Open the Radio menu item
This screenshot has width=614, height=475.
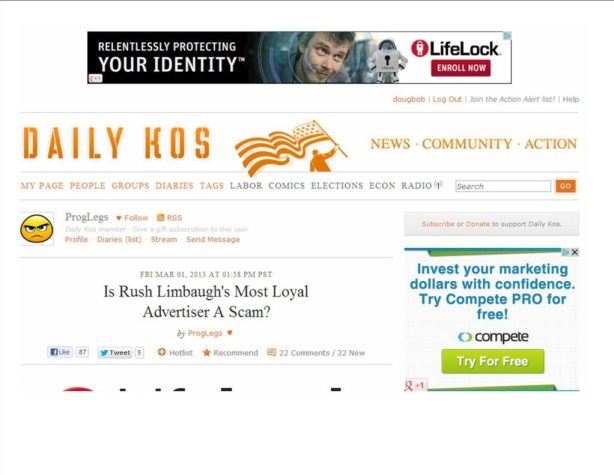(417, 186)
